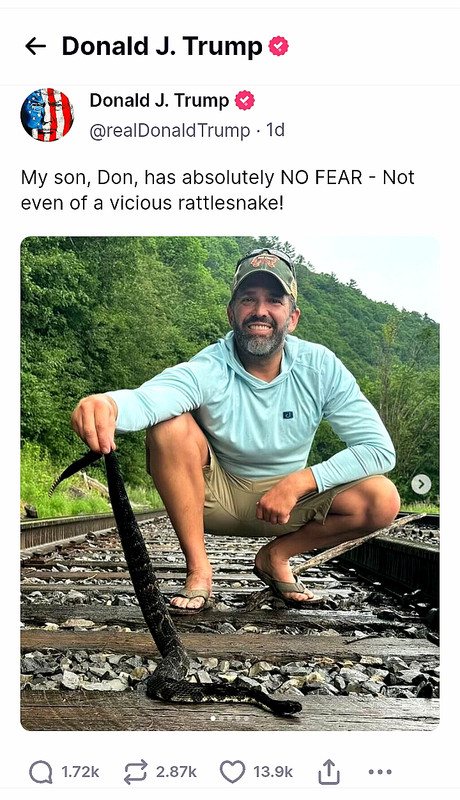Tap the post text about NO FEAR
460x800 pixels.
[218, 190]
